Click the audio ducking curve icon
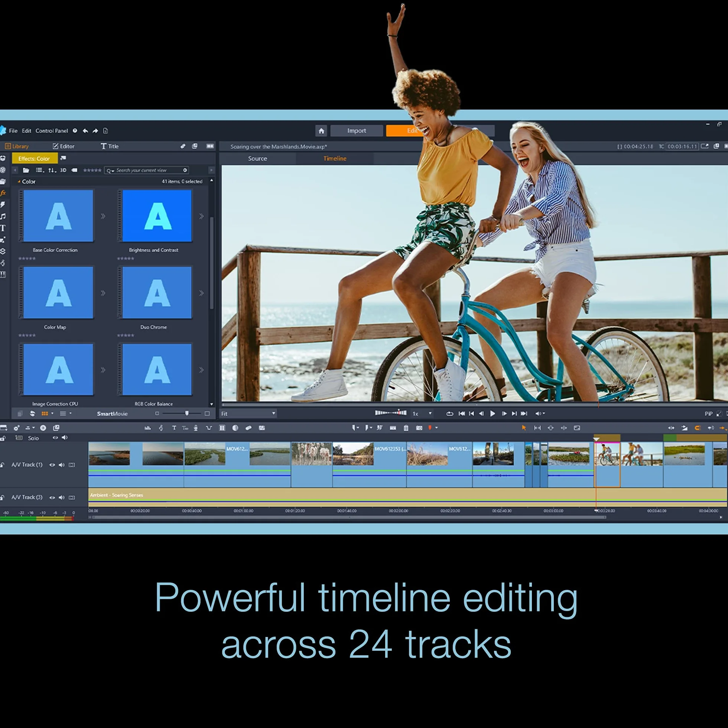 (x=209, y=428)
